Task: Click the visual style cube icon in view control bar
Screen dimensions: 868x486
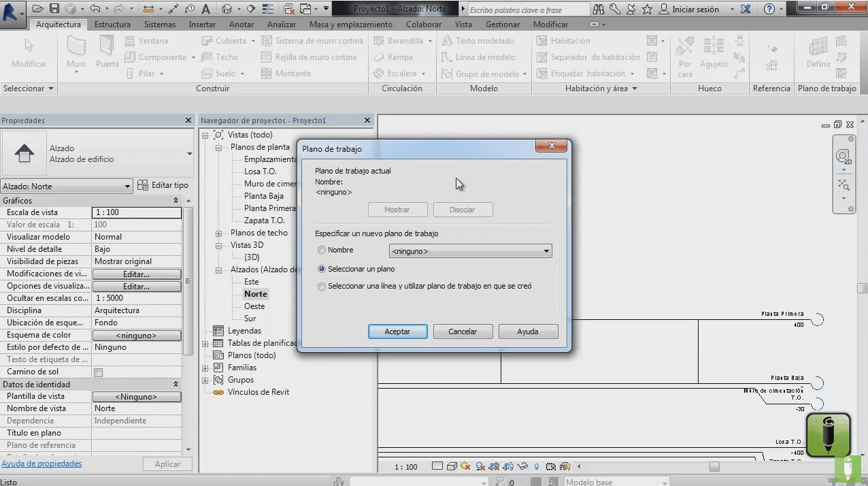Action: (x=452, y=467)
